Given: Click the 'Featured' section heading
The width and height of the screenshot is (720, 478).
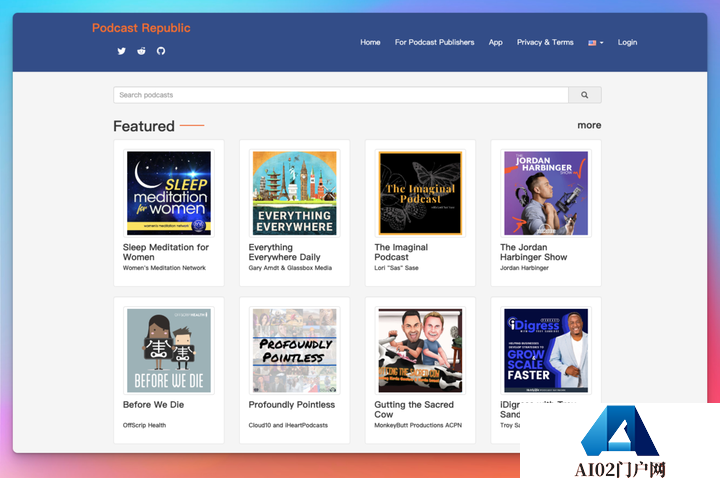Looking at the screenshot, I should pos(144,126).
